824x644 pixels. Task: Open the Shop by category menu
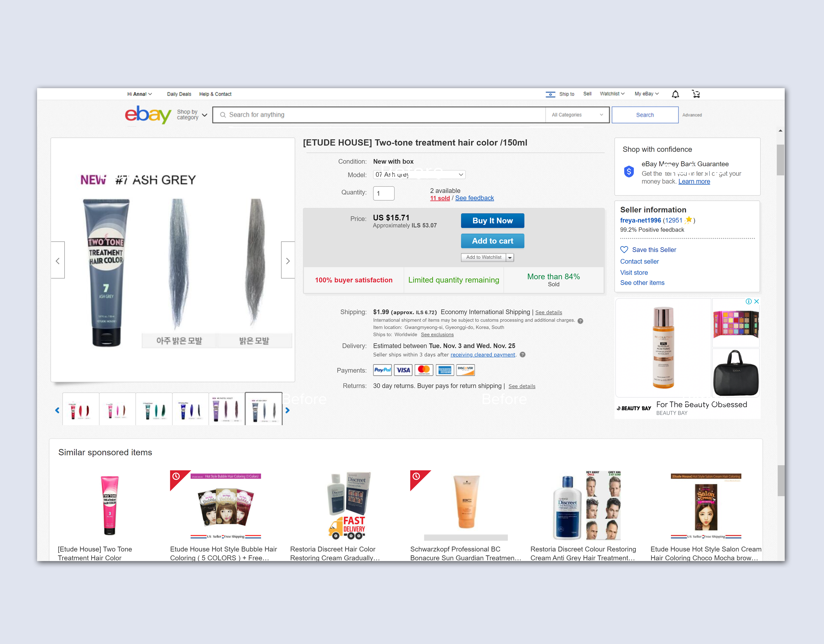192,115
